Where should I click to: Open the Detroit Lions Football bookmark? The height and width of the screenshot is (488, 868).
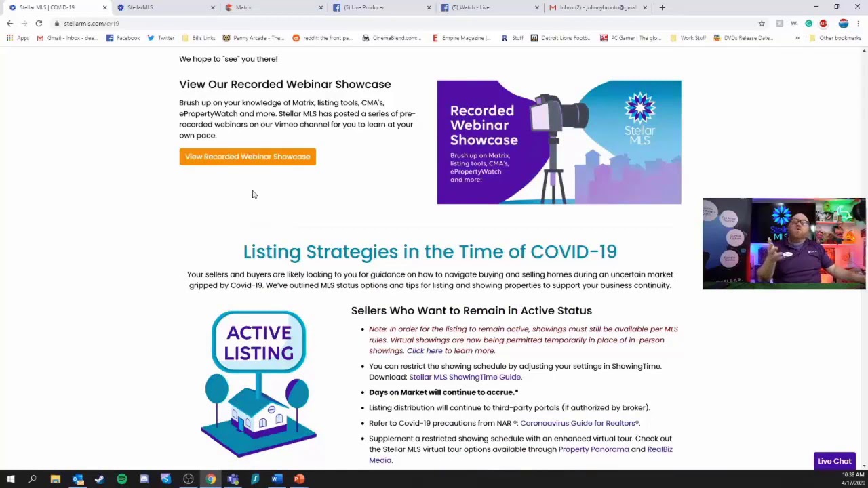coord(561,38)
